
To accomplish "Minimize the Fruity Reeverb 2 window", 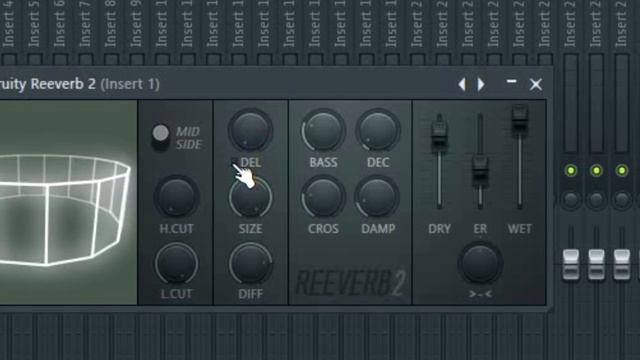I will click(511, 82).
